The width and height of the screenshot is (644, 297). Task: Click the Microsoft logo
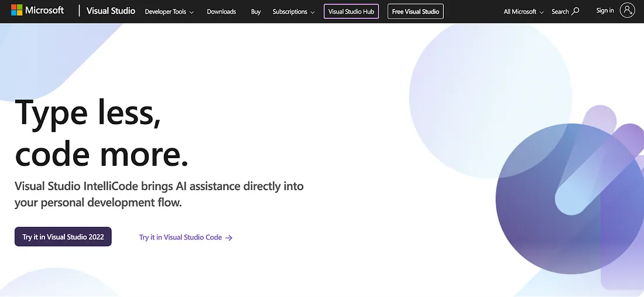[37, 11]
